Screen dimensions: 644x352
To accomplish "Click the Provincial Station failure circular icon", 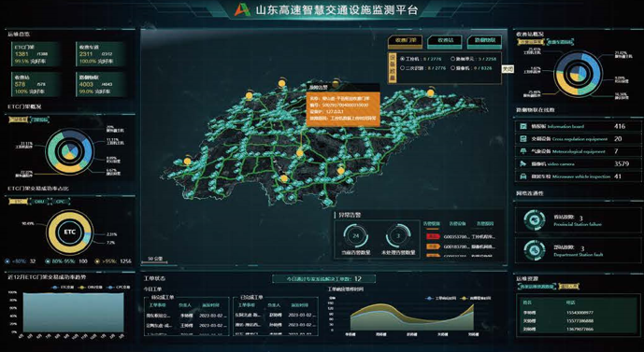I will pyautogui.click(x=535, y=220).
